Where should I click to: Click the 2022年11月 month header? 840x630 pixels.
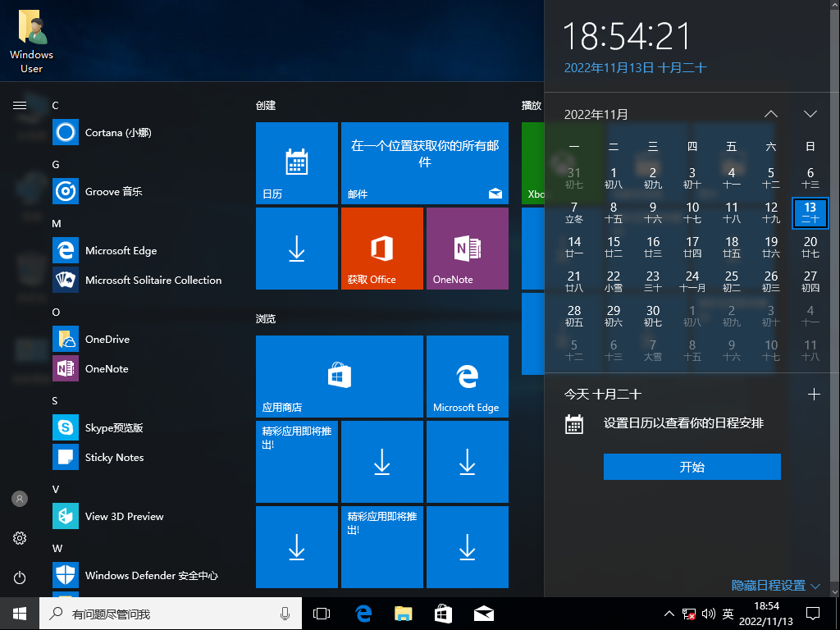point(596,114)
